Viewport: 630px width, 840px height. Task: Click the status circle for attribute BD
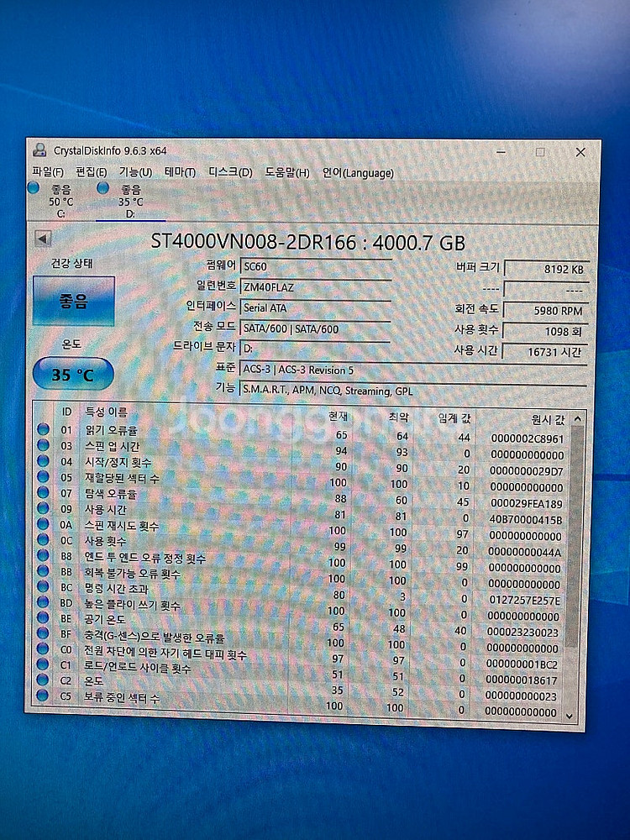click(44, 602)
